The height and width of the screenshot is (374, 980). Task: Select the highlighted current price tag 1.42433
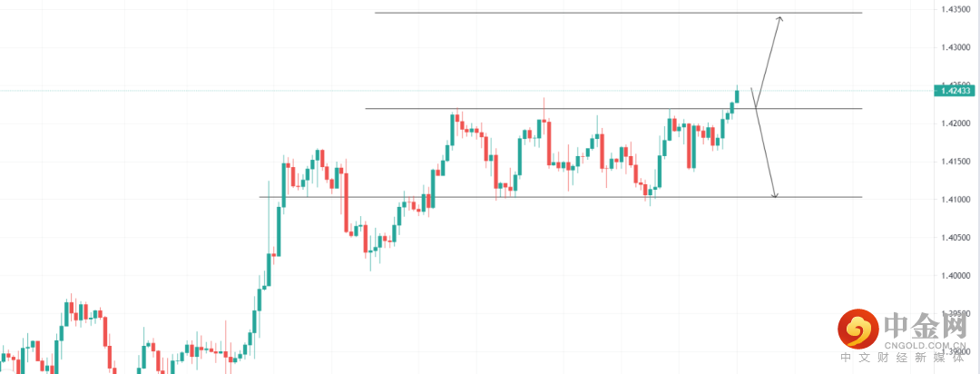click(955, 90)
